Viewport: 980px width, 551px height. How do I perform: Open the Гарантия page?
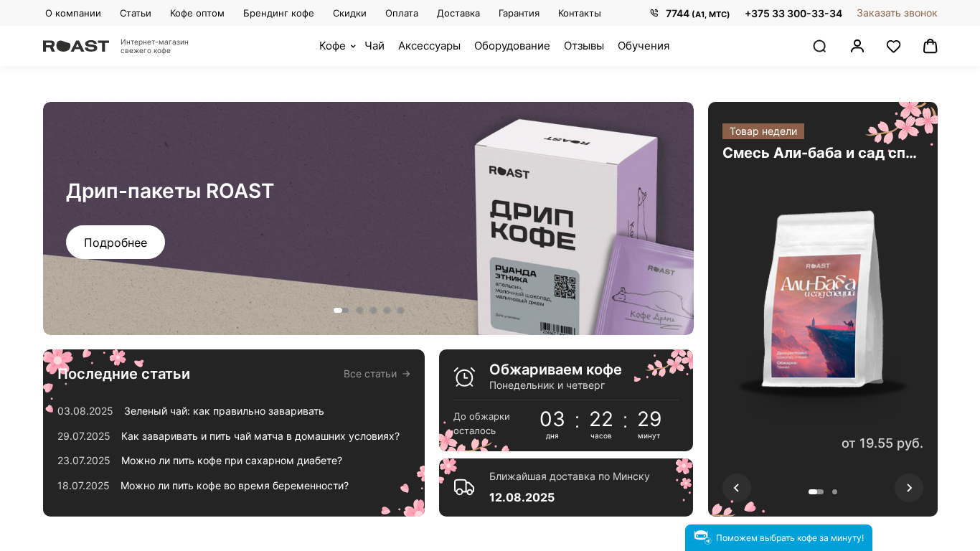[x=519, y=13]
